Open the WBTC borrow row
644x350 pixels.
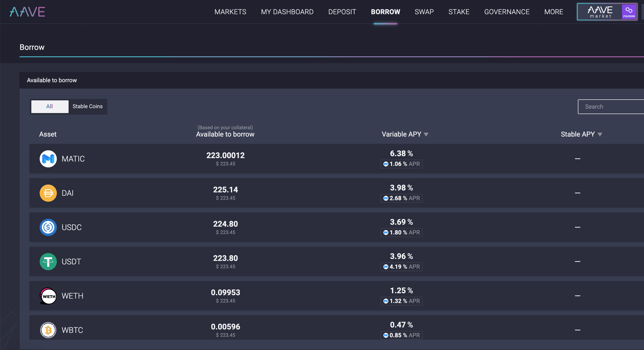pos(336,327)
